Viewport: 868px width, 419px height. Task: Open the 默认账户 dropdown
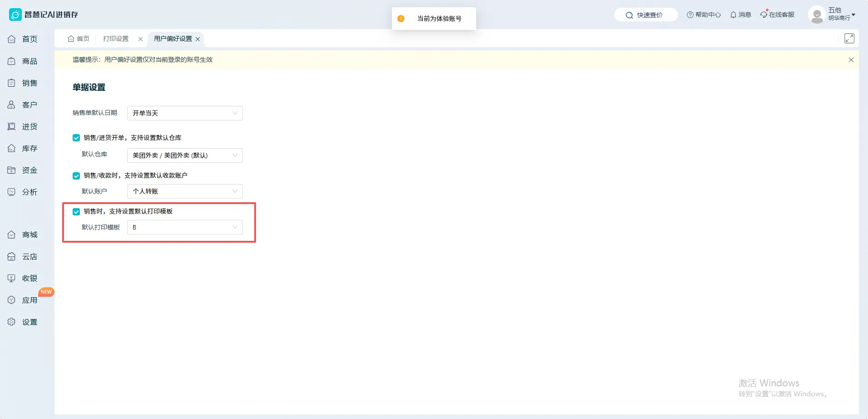185,191
